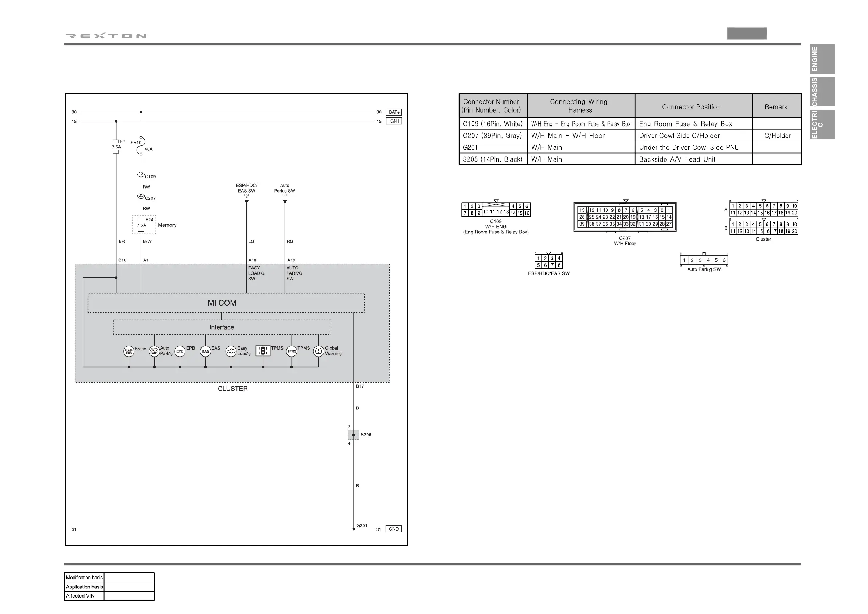Click the F7 7.5A fuse symbol
The width and height of the screenshot is (868, 614).
(x=116, y=147)
